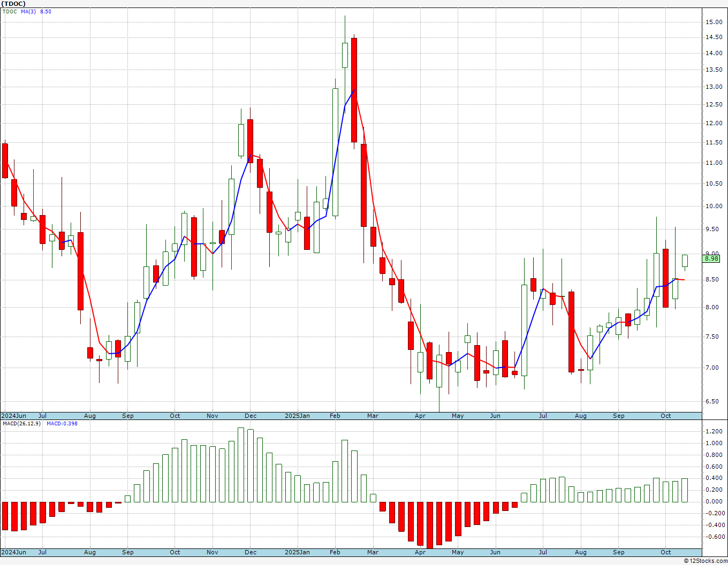This screenshot has width=728, height=565.
Task: Select the MA(3) value 8.50 in legend
Action: tap(45, 12)
